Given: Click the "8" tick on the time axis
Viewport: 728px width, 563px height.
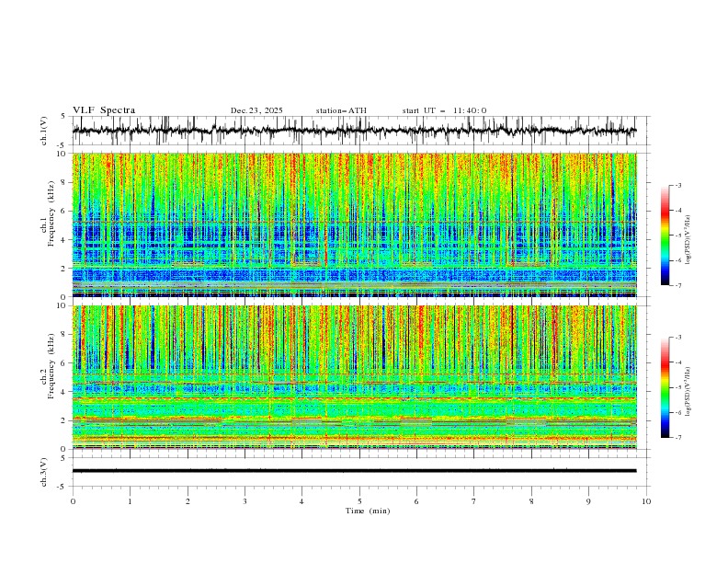Looking at the screenshot, I should click(x=531, y=501).
